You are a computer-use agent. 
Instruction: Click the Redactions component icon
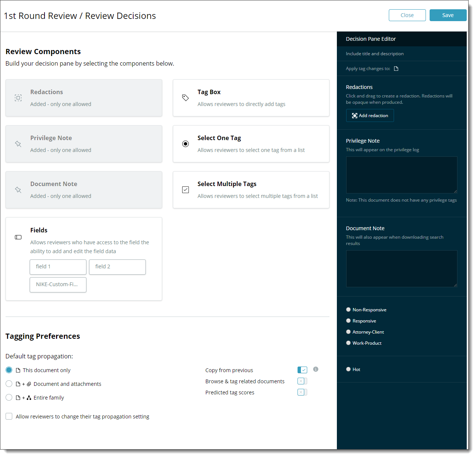point(18,98)
